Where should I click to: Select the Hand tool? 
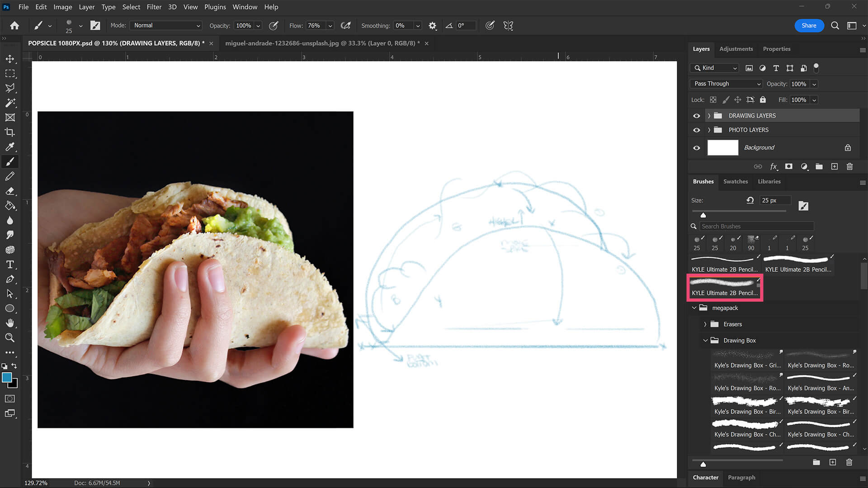tap(10, 323)
